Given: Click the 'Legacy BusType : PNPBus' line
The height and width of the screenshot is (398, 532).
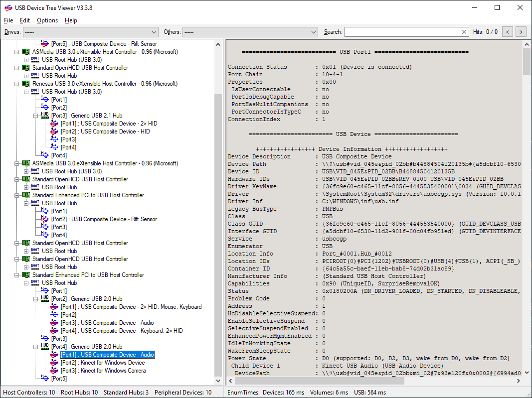Looking at the screenshot, I should (285, 209).
